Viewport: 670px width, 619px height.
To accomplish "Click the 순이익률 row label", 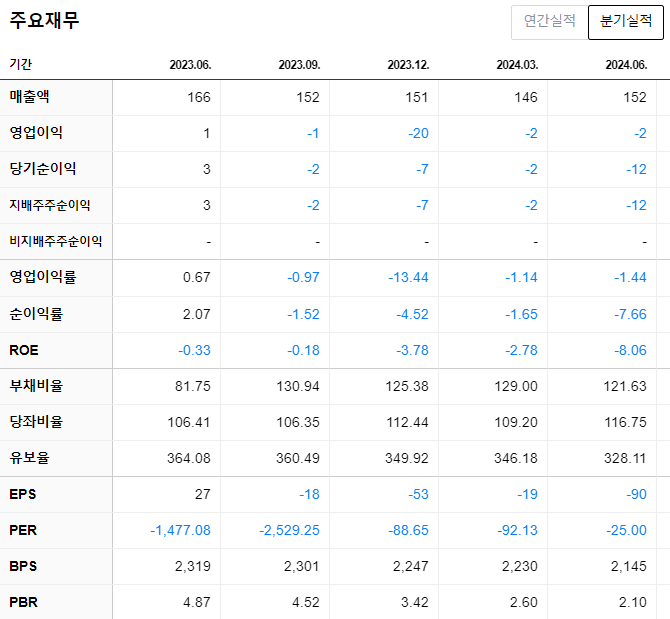I will point(36,314).
